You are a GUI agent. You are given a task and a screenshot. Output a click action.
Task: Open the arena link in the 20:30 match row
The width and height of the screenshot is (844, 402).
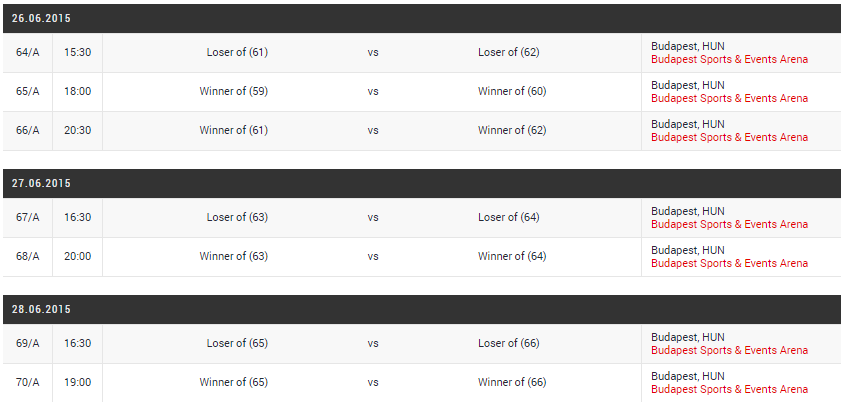click(x=729, y=137)
